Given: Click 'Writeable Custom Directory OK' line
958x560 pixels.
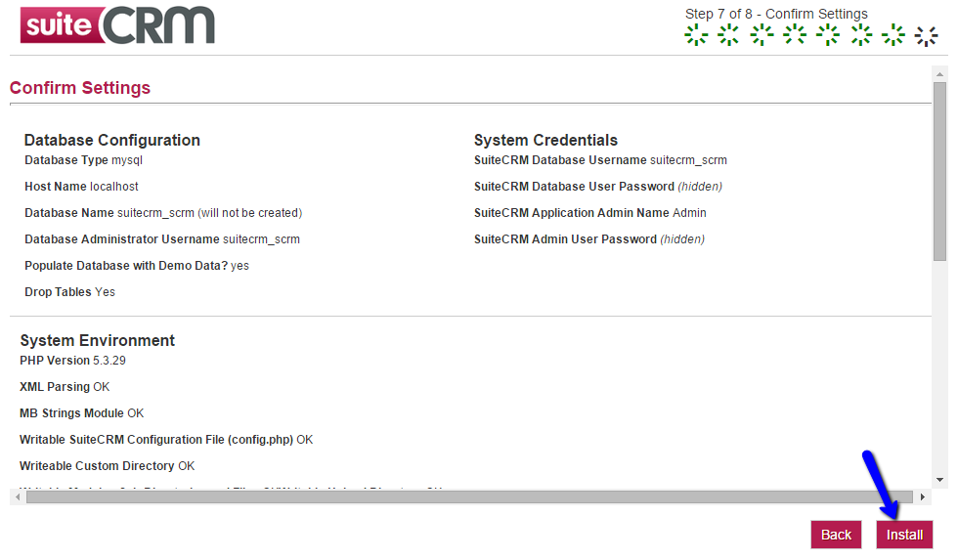Looking at the screenshot, I should pyautogui.click(x=107, y=465).
